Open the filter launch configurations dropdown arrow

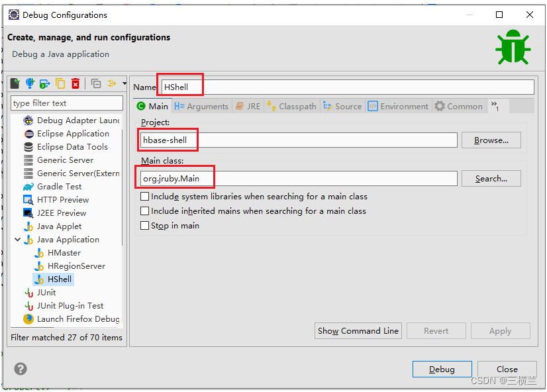coord(124,83)
